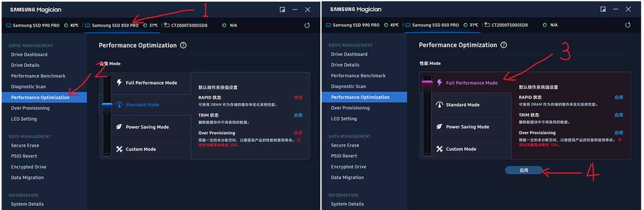This screenshot has height=210, width=644.
Task: Select Samsung SSD 850 PRO tab in right window
Action: point(443,25)
